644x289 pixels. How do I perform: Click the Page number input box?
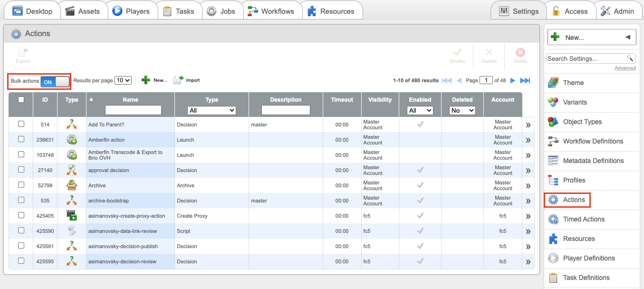(486, 80)
